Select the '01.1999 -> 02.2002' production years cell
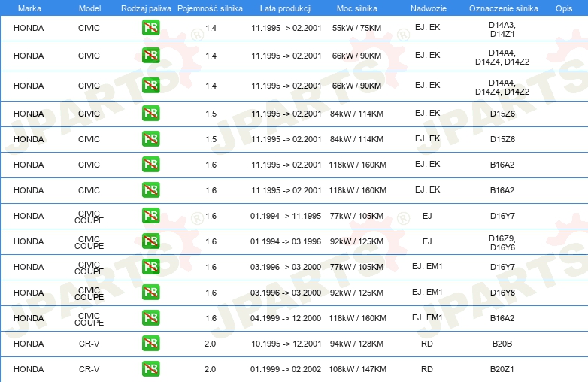 (286, 369)
